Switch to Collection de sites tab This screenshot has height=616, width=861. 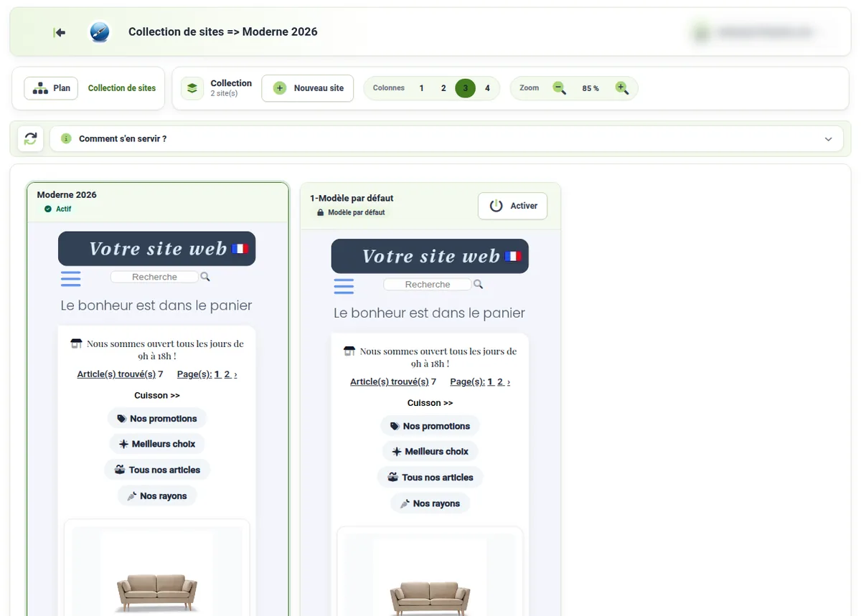point(122,88)
